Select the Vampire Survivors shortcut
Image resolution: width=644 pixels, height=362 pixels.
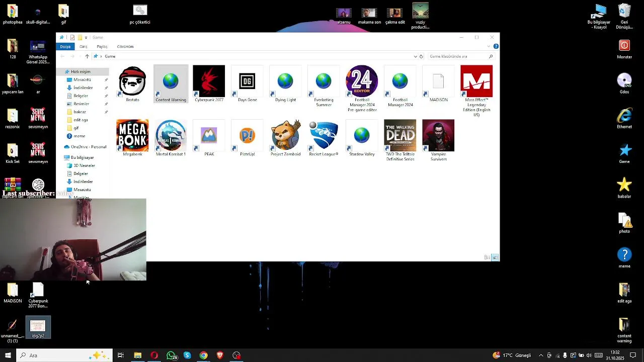click(x=438, y=140)
